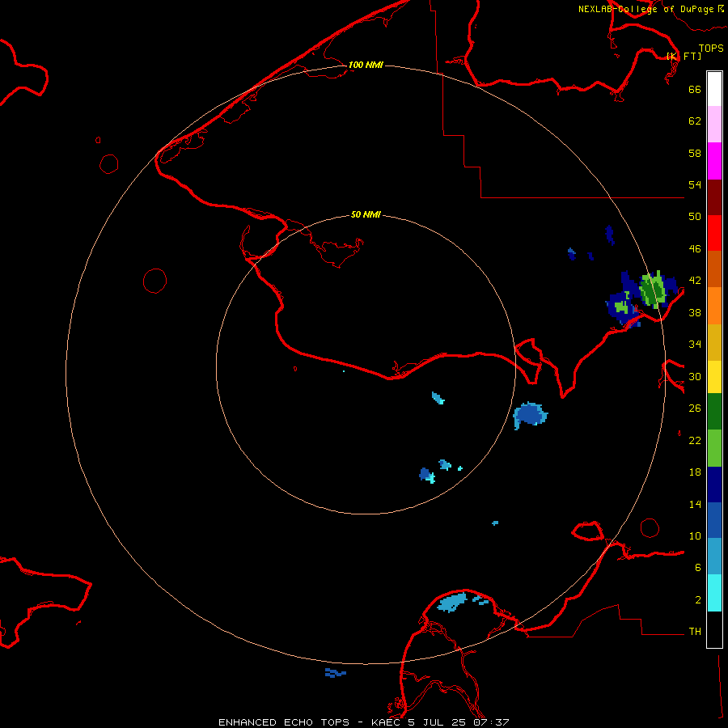This screenshot has width=728, height=728.
Task: Pick the cyan legend swatch
Action: (714, 593)
